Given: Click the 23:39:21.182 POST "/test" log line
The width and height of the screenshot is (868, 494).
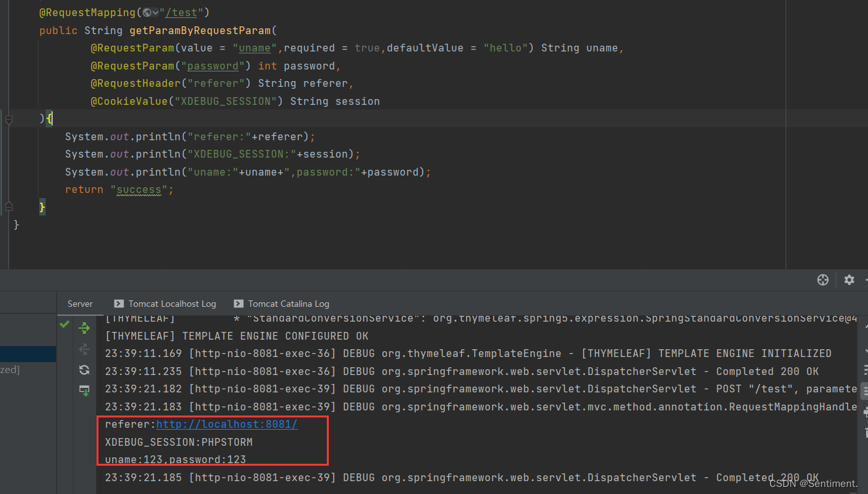Looking at the screenshot, I should (481, 389).
